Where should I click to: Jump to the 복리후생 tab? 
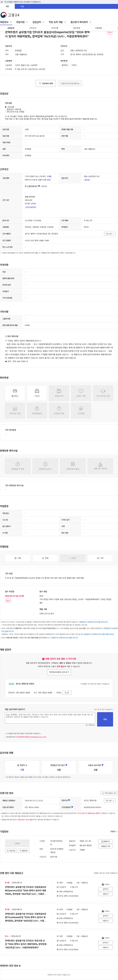76,28
